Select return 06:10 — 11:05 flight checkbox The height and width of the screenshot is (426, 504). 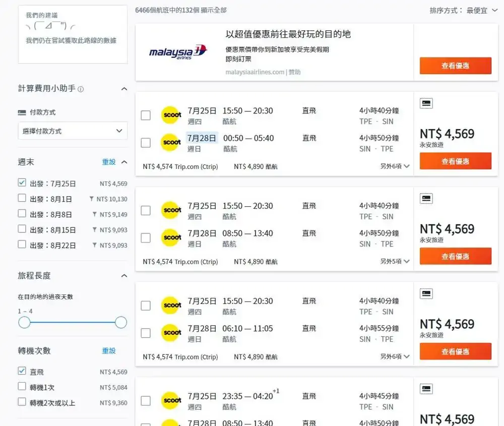146,333
